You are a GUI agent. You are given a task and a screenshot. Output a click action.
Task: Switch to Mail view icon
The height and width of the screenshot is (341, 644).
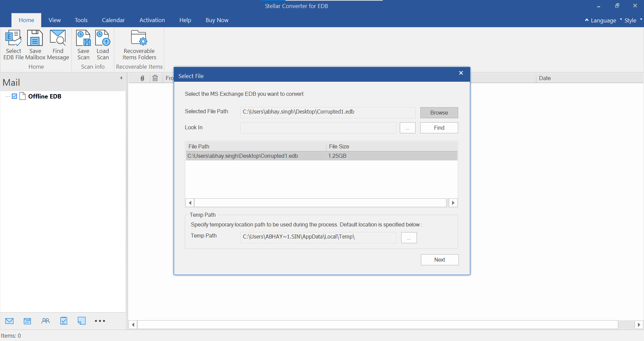click(9, 321)
